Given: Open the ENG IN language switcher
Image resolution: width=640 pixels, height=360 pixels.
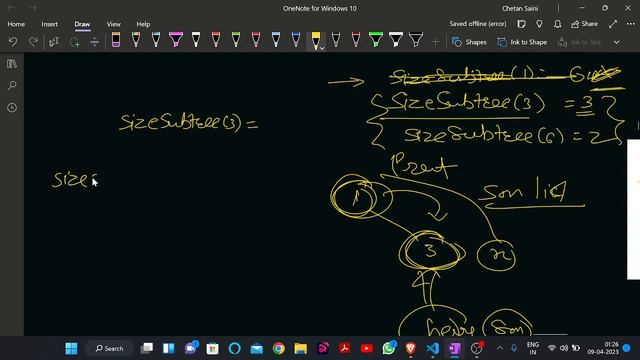Looking at the screenshot, I should click(x=533, y=348).
